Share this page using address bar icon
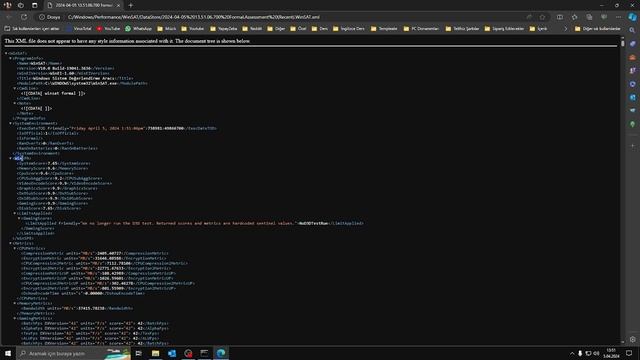This screenshot has height=360, width=640. pos(529,17)
